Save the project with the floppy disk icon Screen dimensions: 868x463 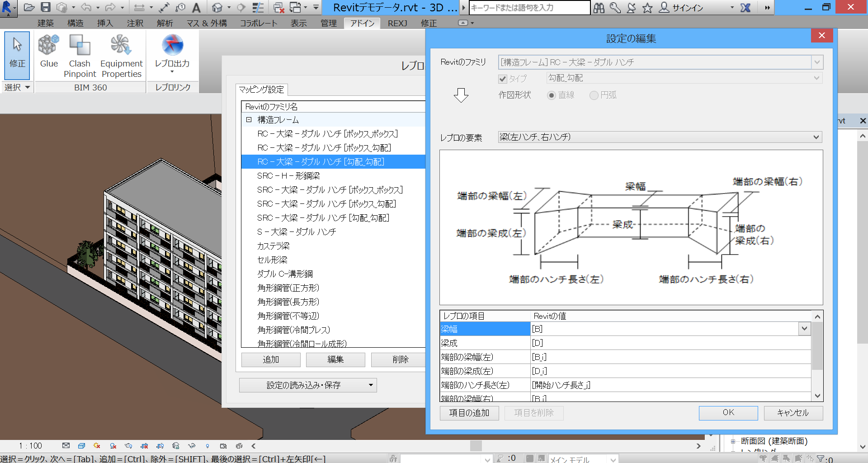click(x=46, y=7)
